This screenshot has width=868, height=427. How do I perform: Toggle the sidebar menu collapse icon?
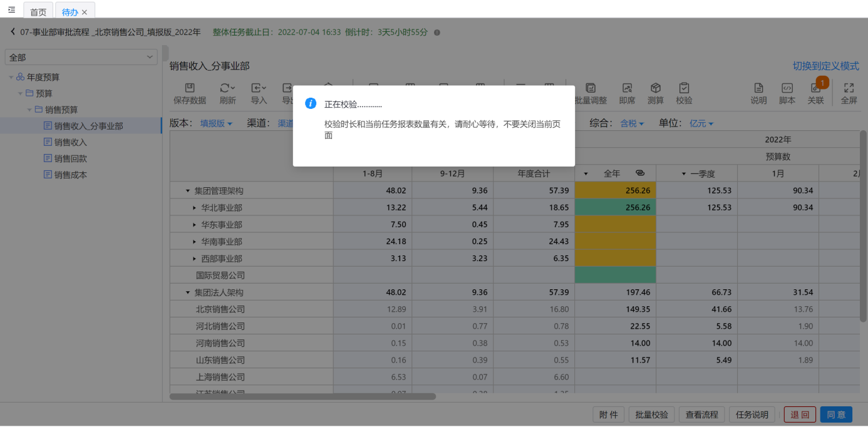tap(11, 10)
